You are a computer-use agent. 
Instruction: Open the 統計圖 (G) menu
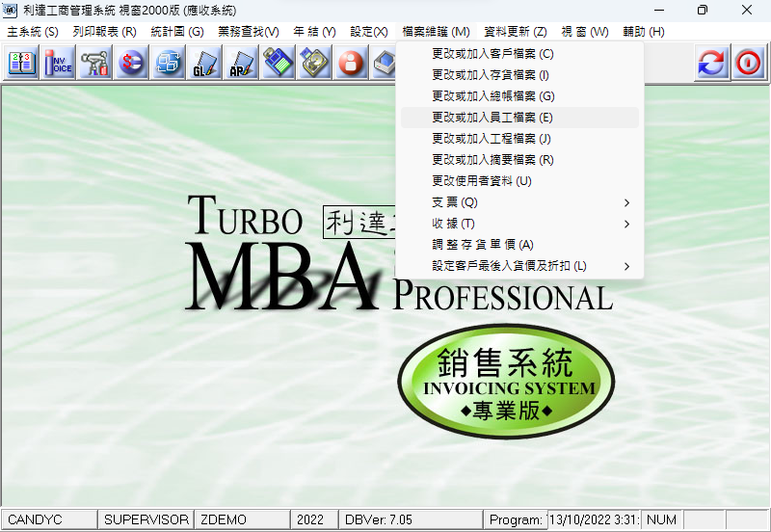(177, 32)
